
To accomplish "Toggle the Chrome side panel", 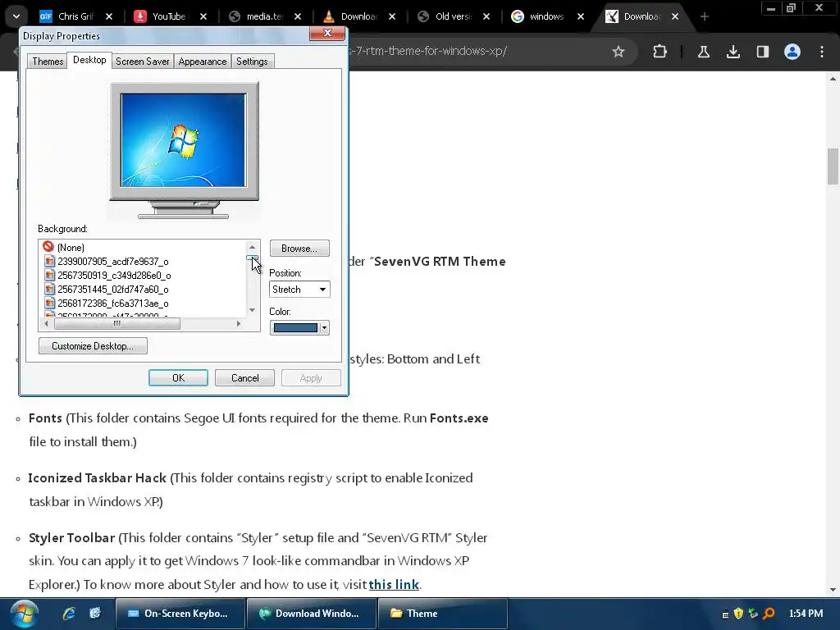I will (762, 52).
